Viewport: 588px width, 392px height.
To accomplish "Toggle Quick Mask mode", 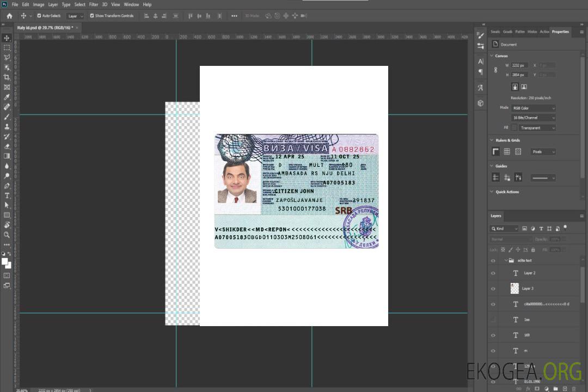I will point(7,275).
